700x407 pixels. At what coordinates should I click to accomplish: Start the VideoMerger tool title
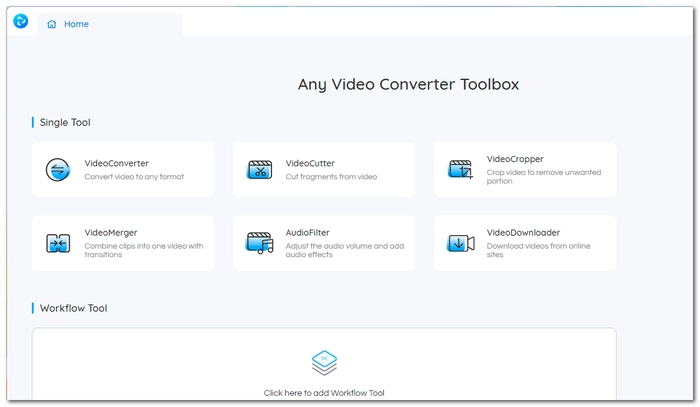(x=111, y=233)
